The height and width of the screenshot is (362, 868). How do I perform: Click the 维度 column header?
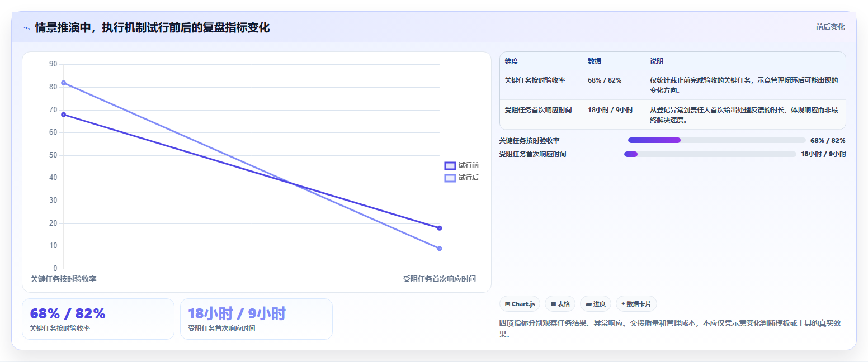[x=511, y=61]
